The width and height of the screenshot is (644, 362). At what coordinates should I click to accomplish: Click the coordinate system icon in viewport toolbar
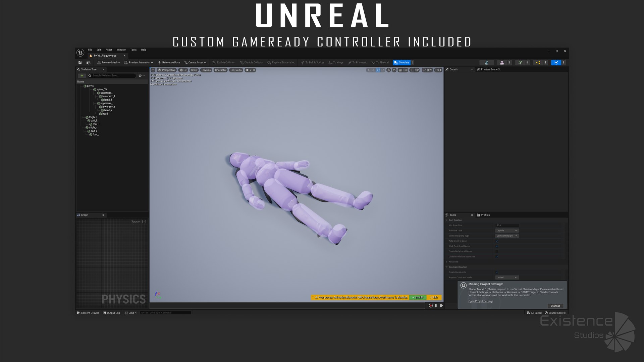click(x=389, y=70)
